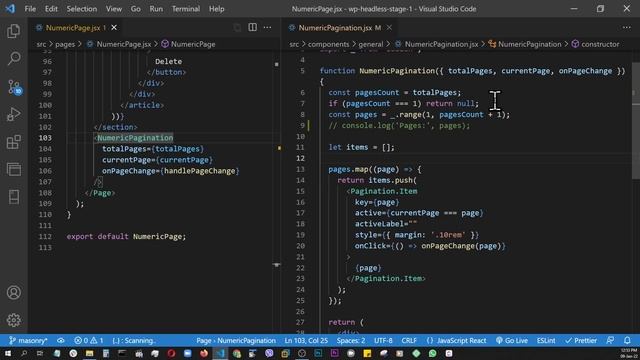Open the Explorer view in activity bar
This screenshot has height=360, width=640.
(x=13, y=31)
